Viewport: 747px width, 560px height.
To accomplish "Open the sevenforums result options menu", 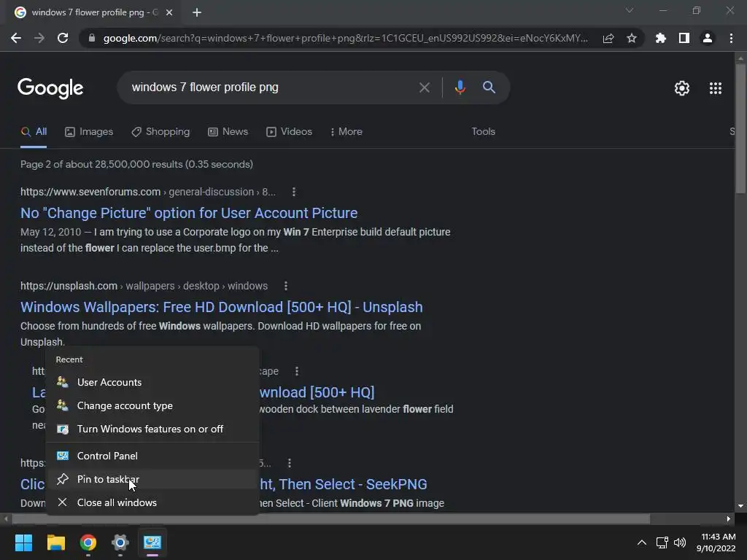I will click(x=293, y=192).
